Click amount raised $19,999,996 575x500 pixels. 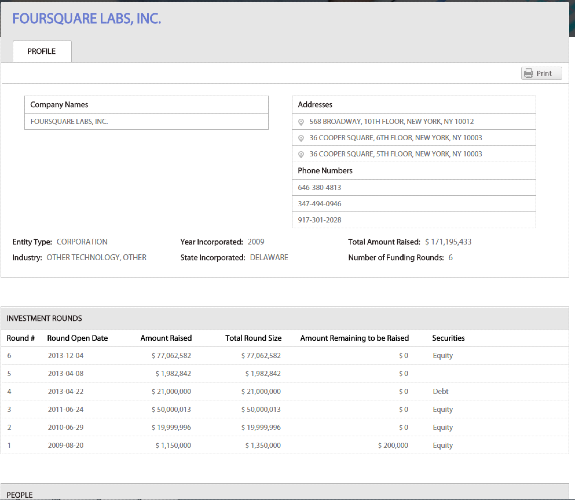click(x=171, y=427)
